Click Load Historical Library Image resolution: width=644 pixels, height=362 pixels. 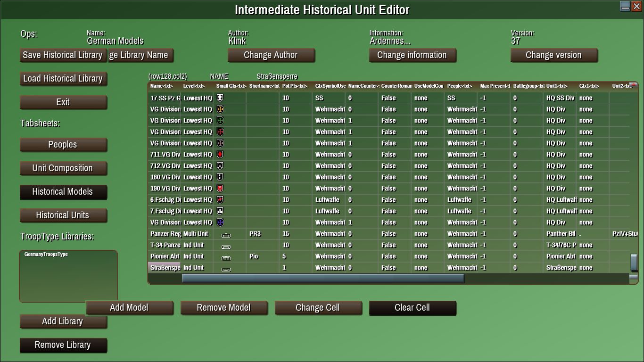pyautogui.click(x=63, y=79)
